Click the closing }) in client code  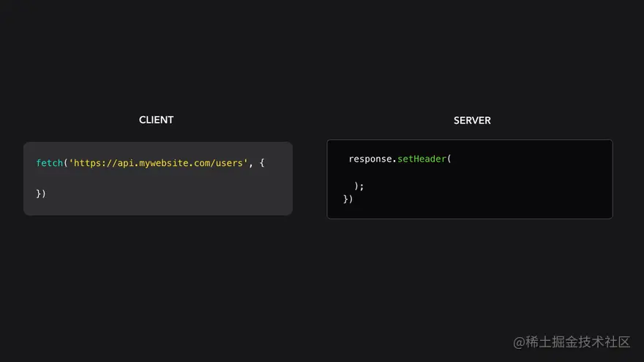pyautogui.click(x=41, y=193)
